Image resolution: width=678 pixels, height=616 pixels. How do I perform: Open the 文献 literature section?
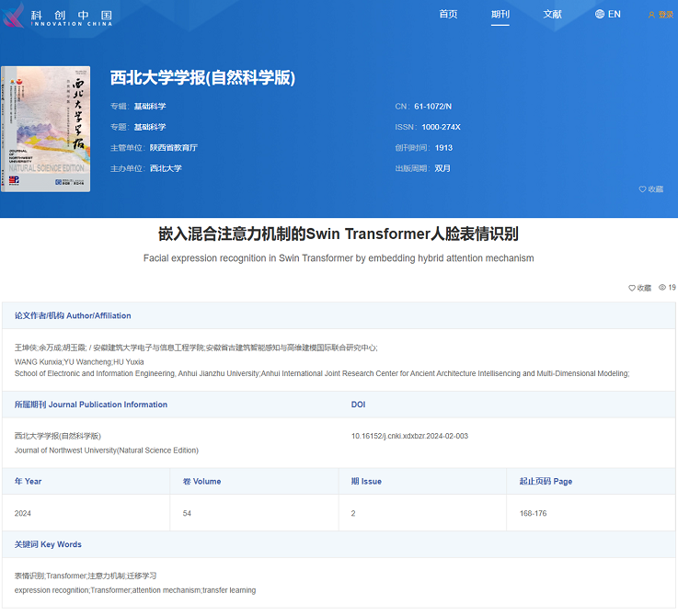[552, 14]
